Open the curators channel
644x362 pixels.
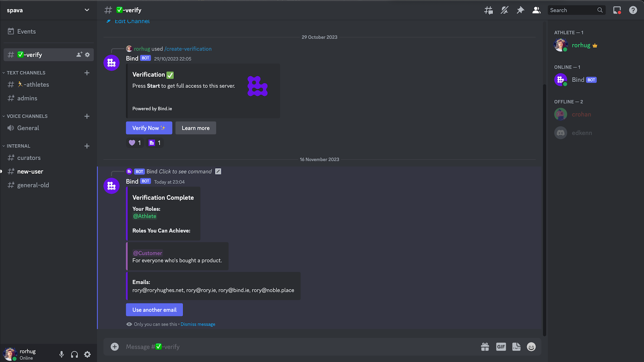(48, 158)
